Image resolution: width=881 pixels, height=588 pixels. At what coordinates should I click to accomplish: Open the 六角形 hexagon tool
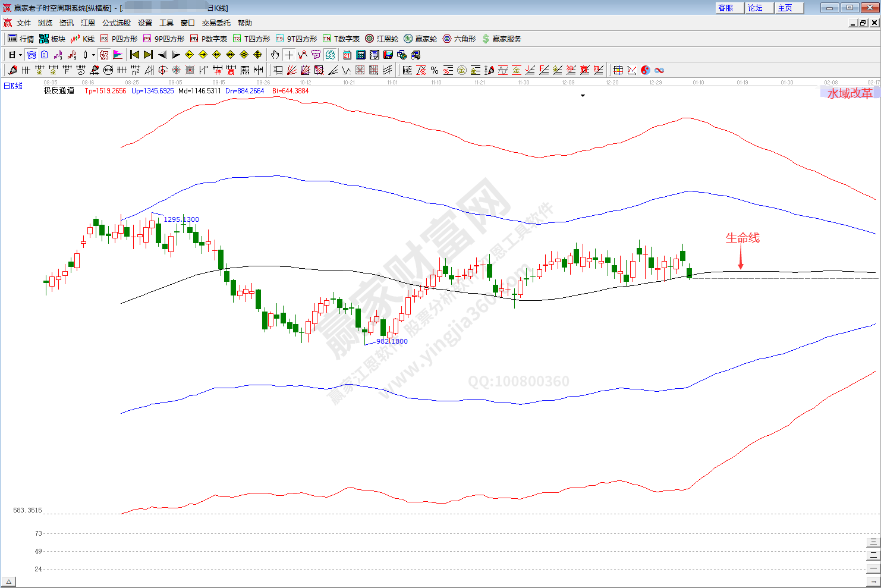click(459, 39)
